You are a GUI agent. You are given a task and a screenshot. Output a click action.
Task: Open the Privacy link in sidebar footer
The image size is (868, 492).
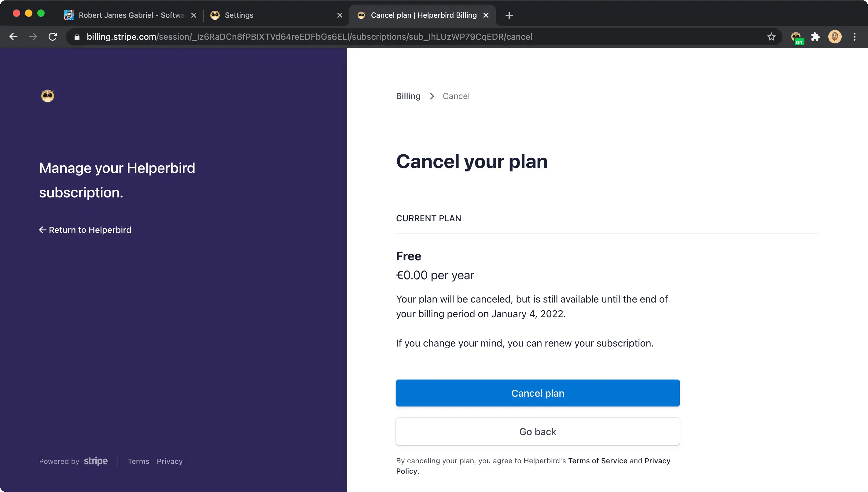tap(170, 461)
